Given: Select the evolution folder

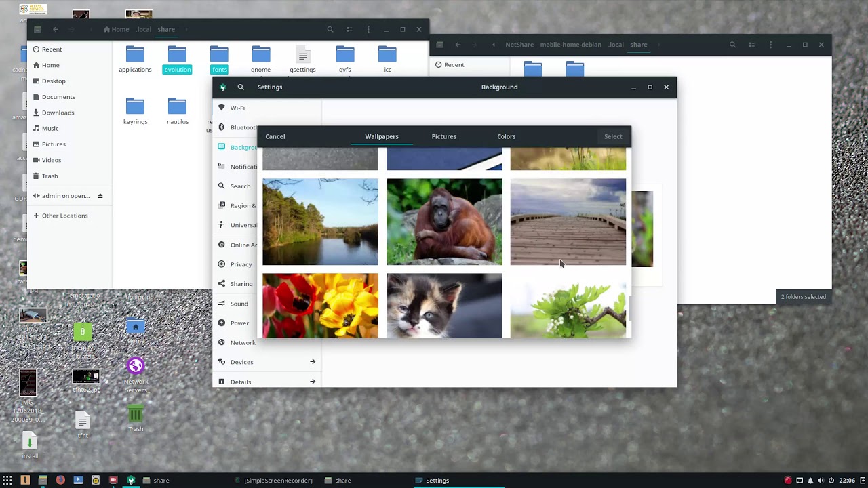Looking at the screenshot, I should (177, 60).
